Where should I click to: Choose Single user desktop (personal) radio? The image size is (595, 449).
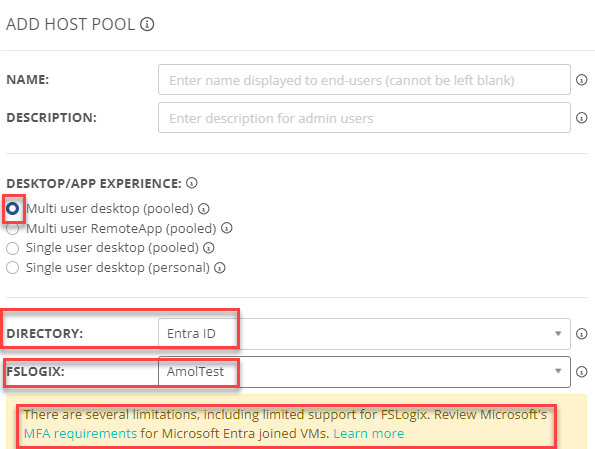(13, 268)
